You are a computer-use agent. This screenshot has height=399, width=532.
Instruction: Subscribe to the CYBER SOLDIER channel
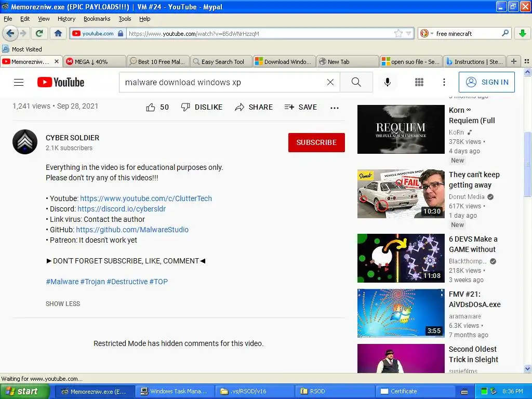point(316,142)
